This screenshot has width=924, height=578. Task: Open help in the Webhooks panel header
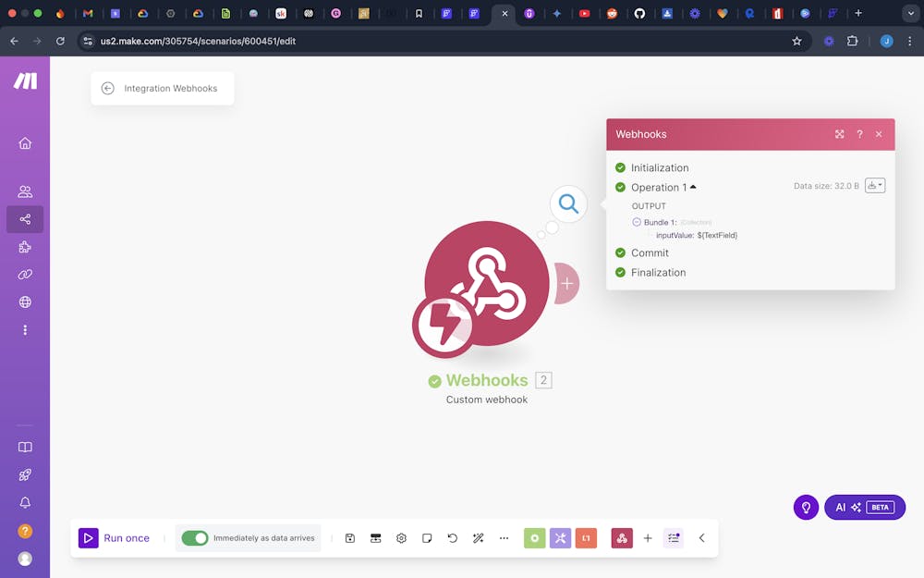[x=859, y=134]
